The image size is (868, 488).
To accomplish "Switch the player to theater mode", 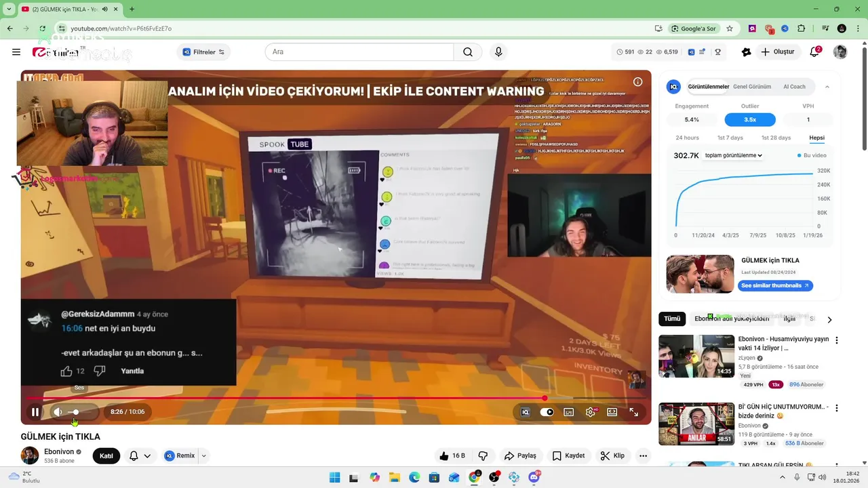I will click(612, 411).
